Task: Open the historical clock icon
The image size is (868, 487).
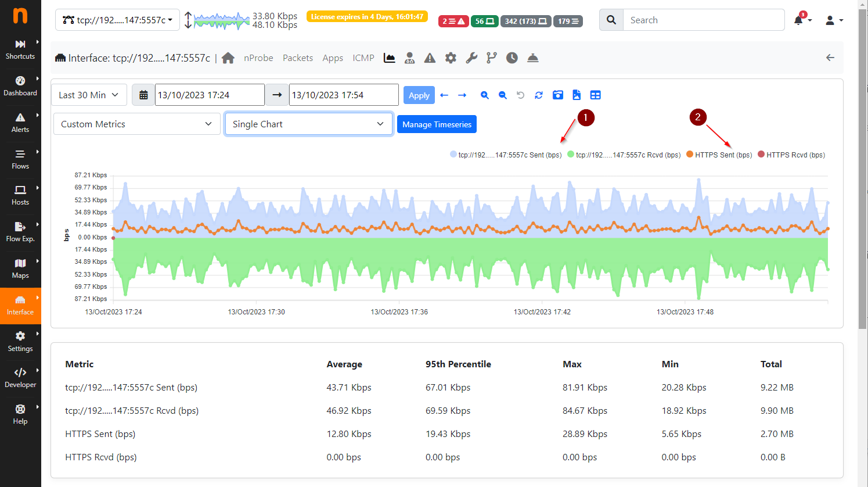Action: [x=512, y=58]
